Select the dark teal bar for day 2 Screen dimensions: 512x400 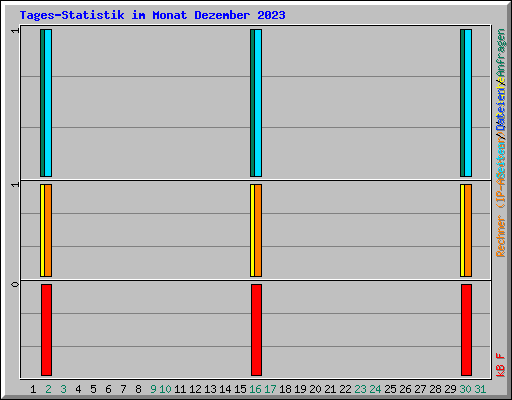(x=42, y=103)
